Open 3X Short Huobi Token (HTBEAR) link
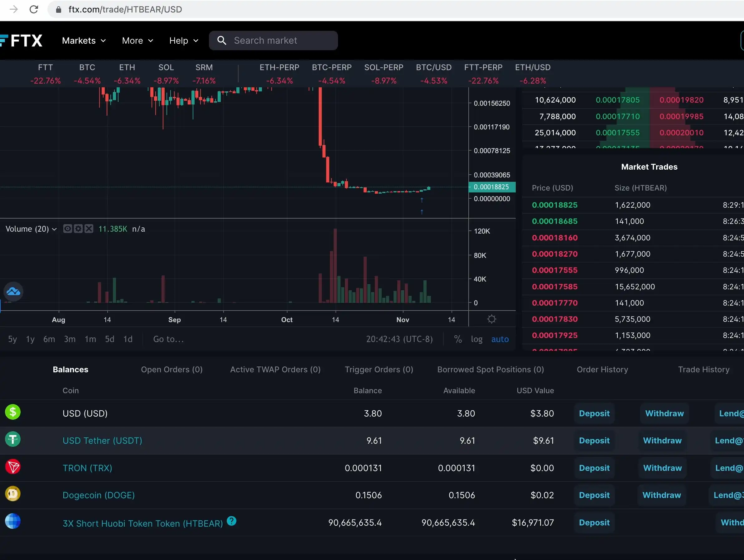This screenshot has height=560, width=744. tap(143, 523)
